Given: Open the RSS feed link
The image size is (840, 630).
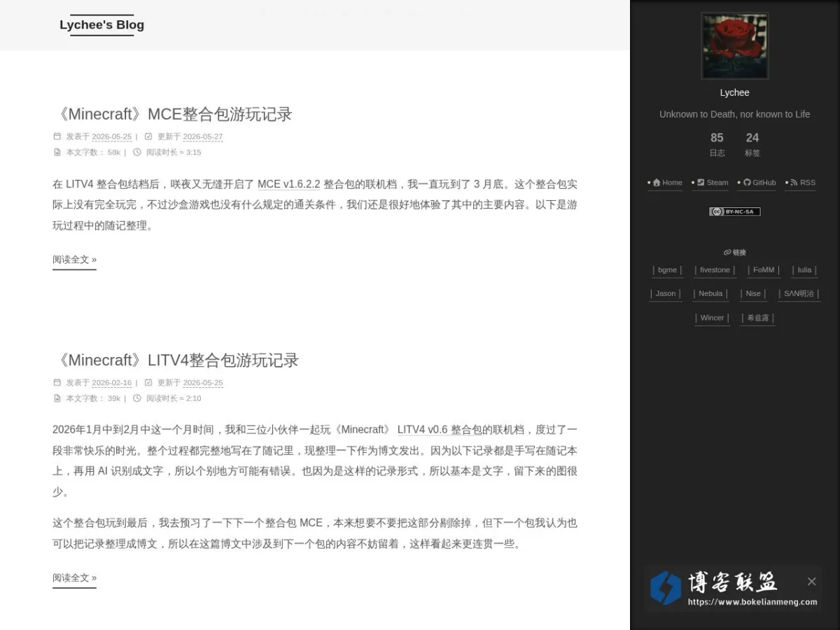Looking at the screenshot, I should click(802, 183).
